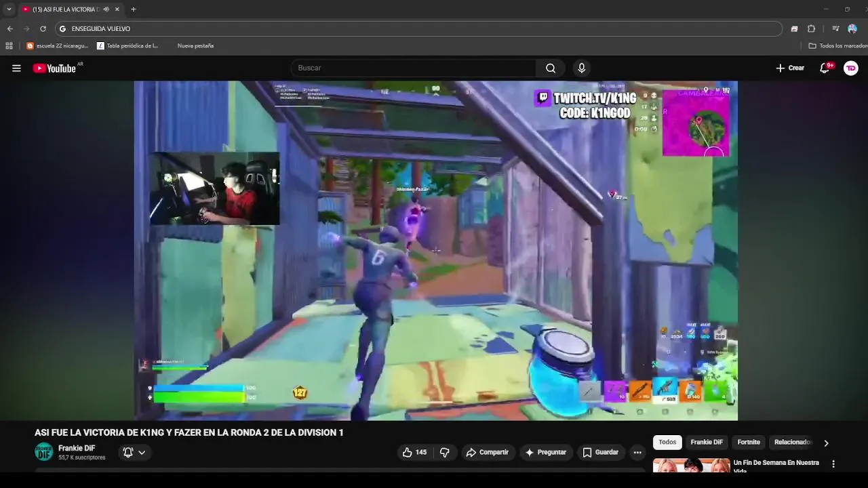Open the browser profile avatar
Viewport: 868px width, 488px height.
coord(852,28)
